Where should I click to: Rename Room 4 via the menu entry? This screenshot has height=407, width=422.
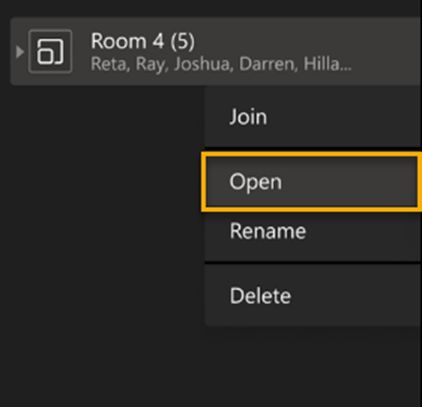click(313, 231)
